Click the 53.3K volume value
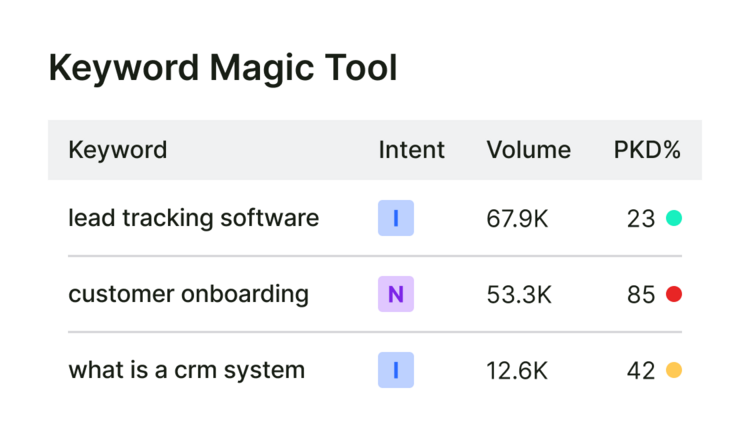This screenshot has width=750, height=436. [x=519, y=295]
